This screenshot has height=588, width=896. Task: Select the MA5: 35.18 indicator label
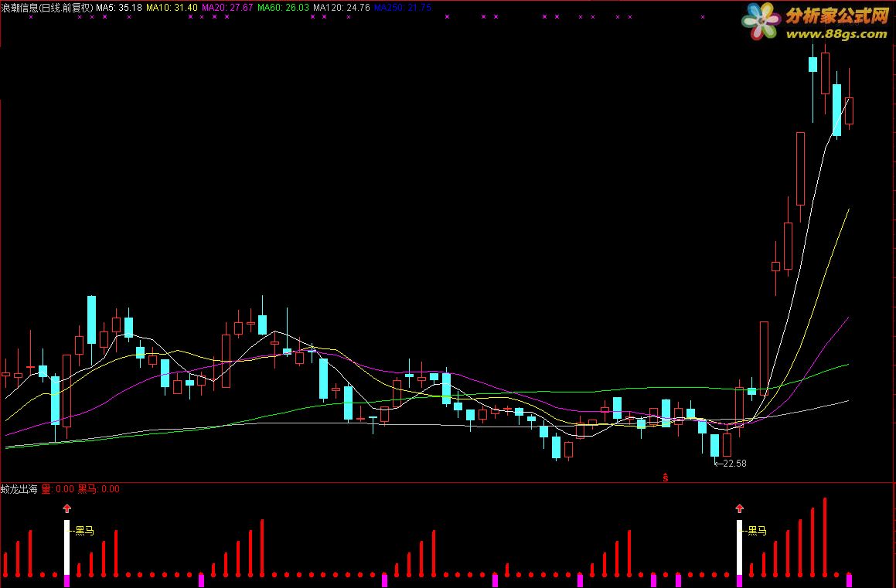(119, 8)
